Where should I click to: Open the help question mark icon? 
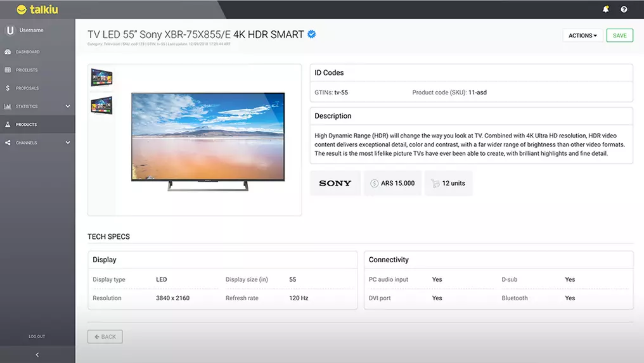pos(624,10)
